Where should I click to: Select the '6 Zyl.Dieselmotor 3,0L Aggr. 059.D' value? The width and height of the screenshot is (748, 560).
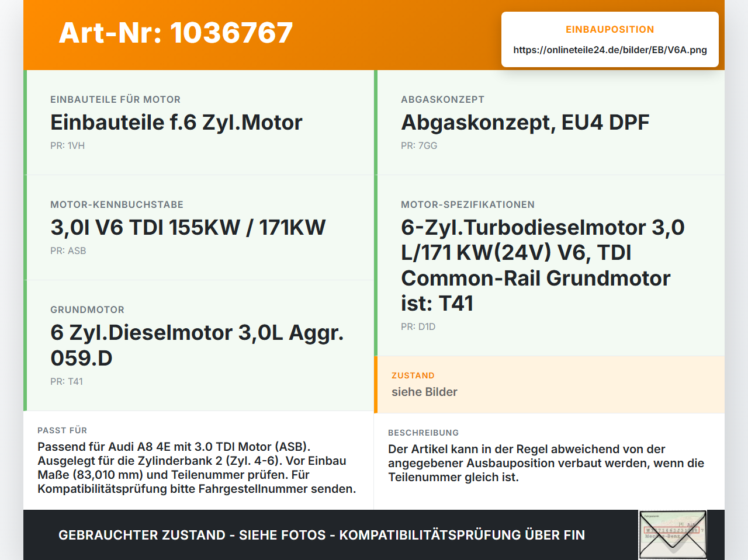point(197,345)
